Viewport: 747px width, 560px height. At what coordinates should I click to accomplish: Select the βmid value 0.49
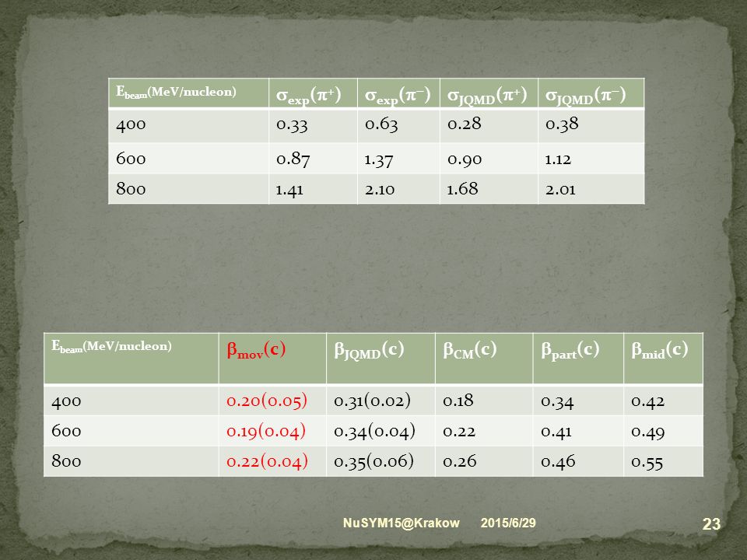(x=648, y=432)
